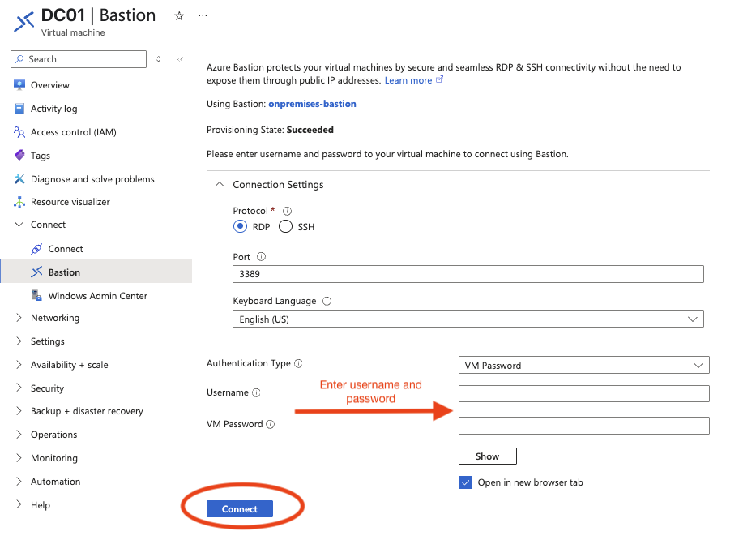The height and width of the screenshot is (540, 756).
Task: Click the Diagnose and solve problems wrench icon
Action: click(x=19, y=178)
